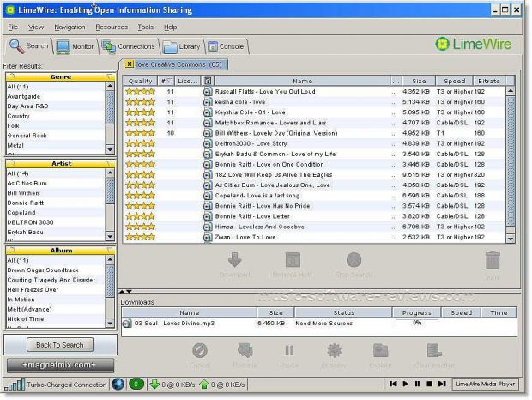Click the Browse Host icon
532x400 pixels.
pyautogui.click(x=293, y=260)
